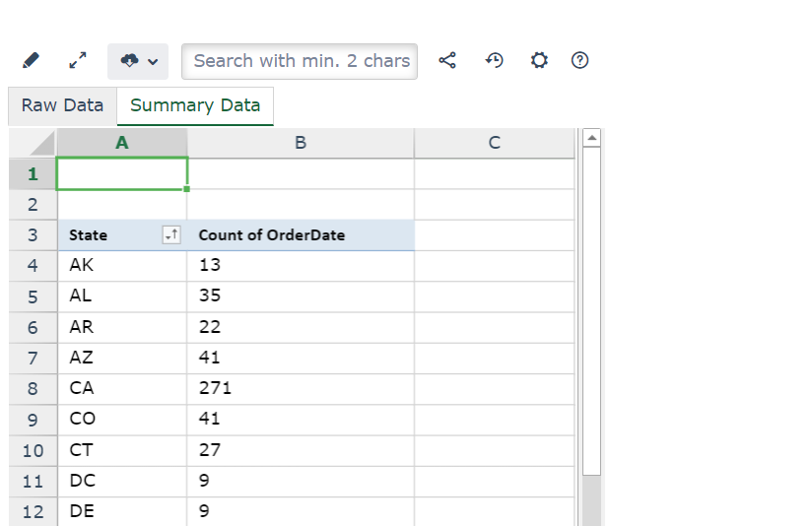Select the count value 27
The width and height of the screenshot is (812, 526).
pyautogui.click(x=301, y=450)
